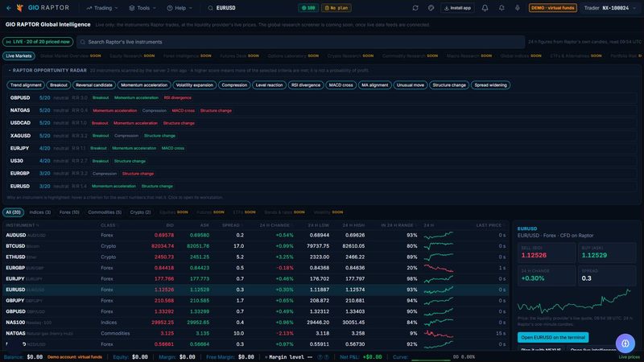The image size is (644, 362).
Task: Open the floating assistant round icon
Action: pos(625,343)
